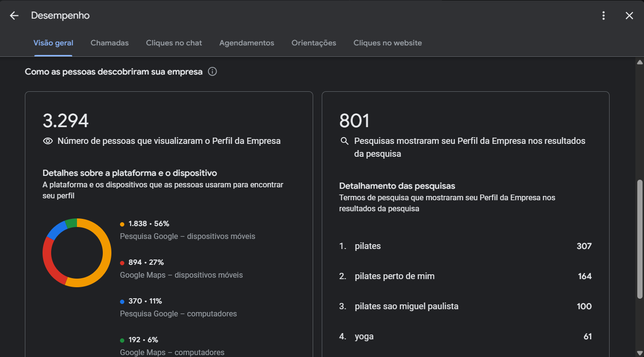Click the term 'pilates sao miguel paulista'
Image resolution: width=644 pixels, height=357 pixels.
pyautogui.click(x=406, y=306)
